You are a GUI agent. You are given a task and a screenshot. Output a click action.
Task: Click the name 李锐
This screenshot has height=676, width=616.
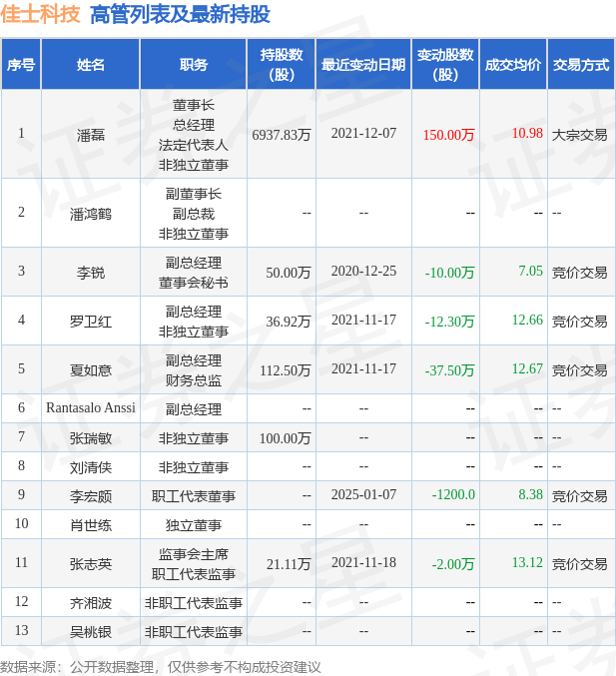pos(91,273)
